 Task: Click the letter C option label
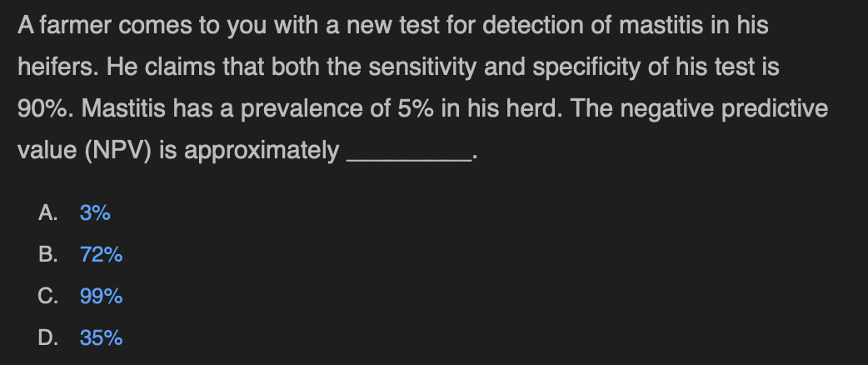pyautogui.click(x=48, y=297)
